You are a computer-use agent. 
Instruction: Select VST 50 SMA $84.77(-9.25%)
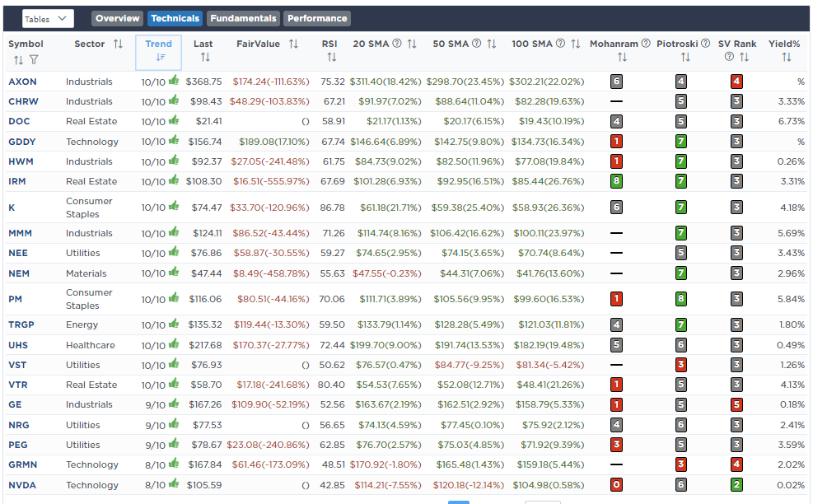coord(469,365)
